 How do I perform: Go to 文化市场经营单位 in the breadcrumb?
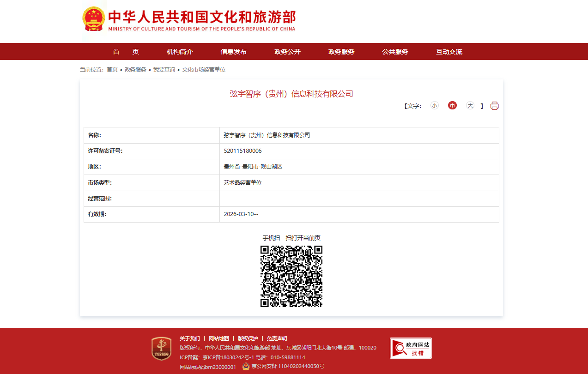tap(204, 70)
